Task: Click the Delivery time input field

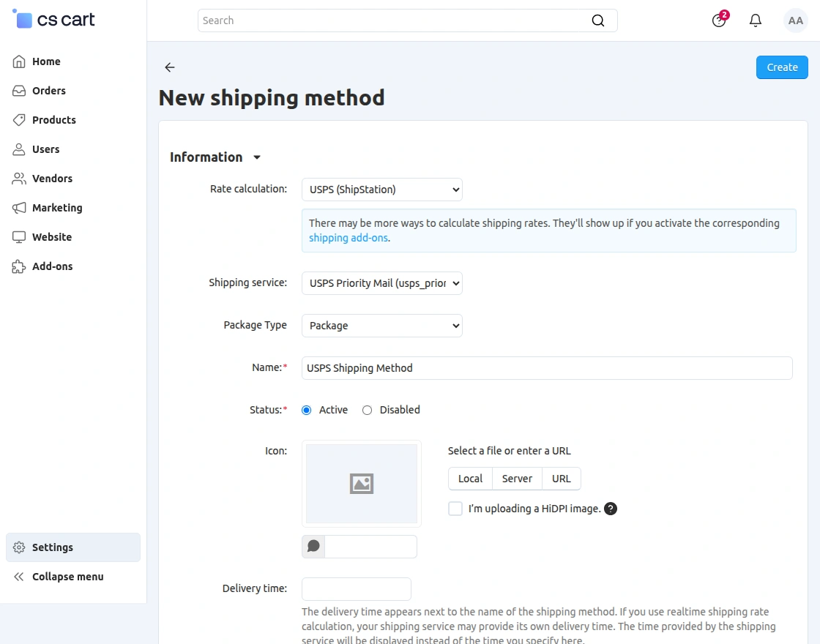Action: coord(356,589)
